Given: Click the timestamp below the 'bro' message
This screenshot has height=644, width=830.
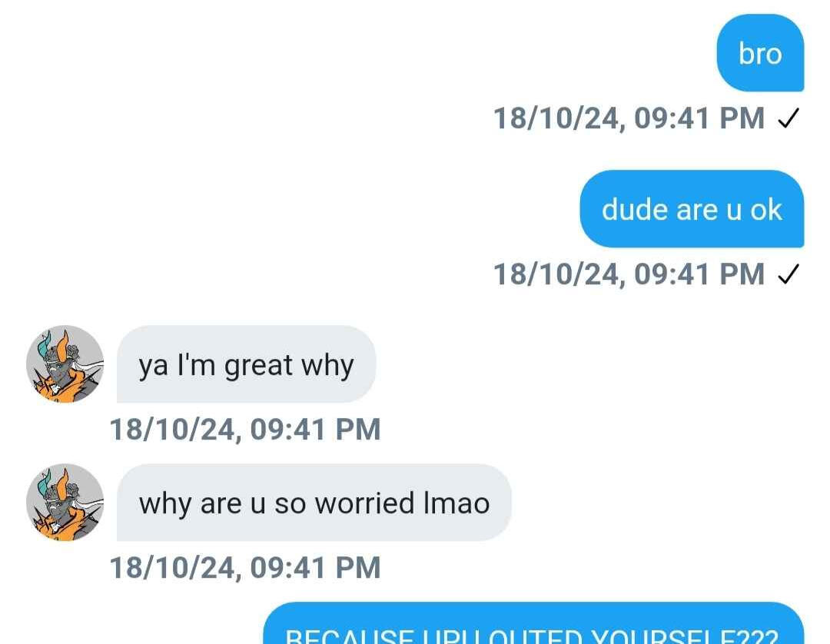Looking at the screenshot, I should click(629, 118).
